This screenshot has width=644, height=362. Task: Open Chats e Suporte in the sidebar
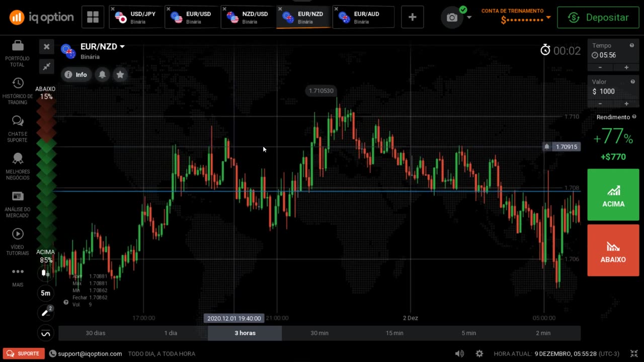coord(18,129)
